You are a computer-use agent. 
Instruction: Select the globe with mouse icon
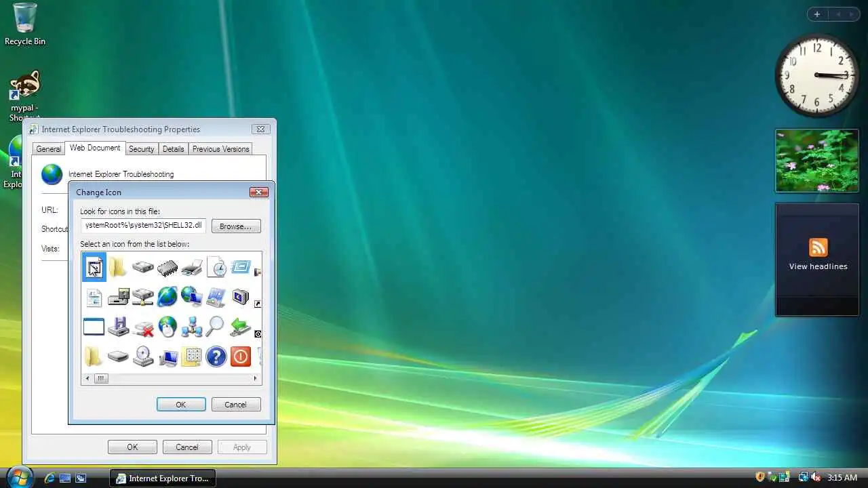[x=167, y=327]
